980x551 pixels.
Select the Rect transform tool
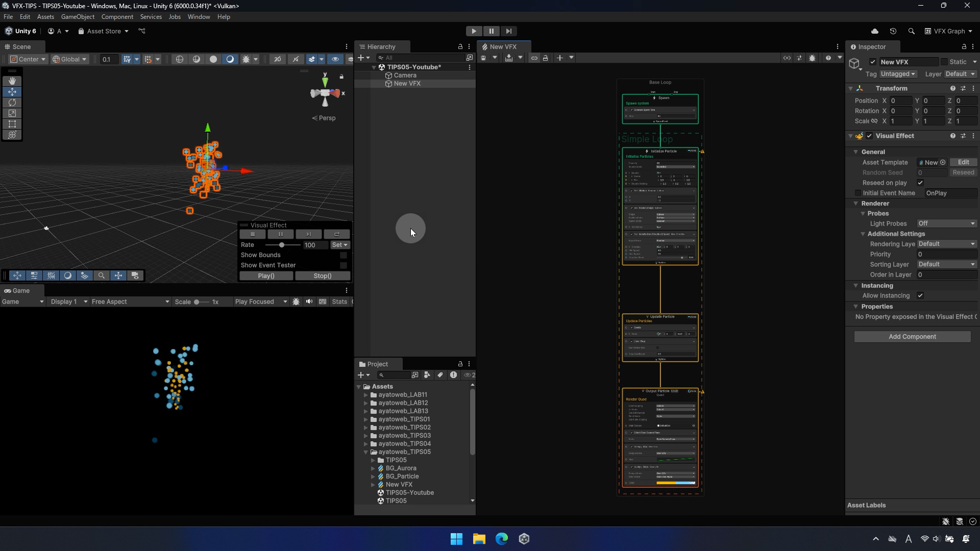point(12,124)
